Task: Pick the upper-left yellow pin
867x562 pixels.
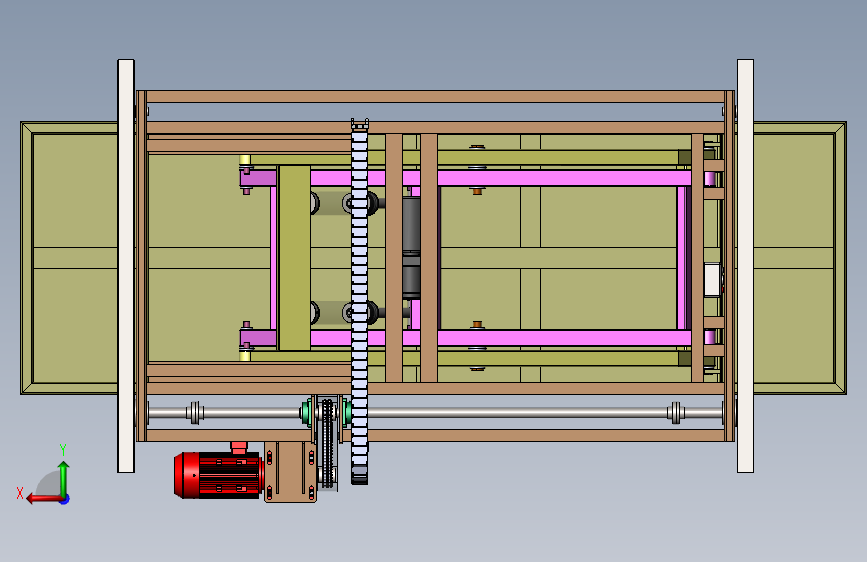Action: coord(245,160)
